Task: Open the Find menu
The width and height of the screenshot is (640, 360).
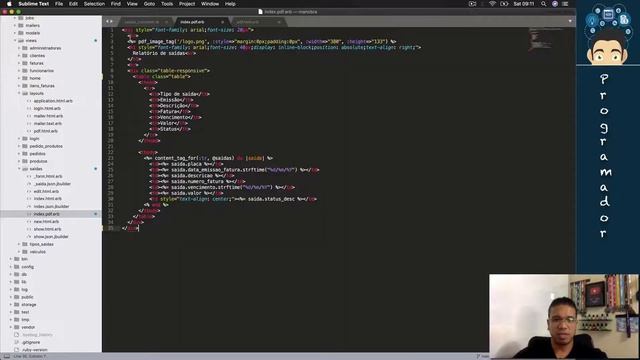Action: point(116,4)
